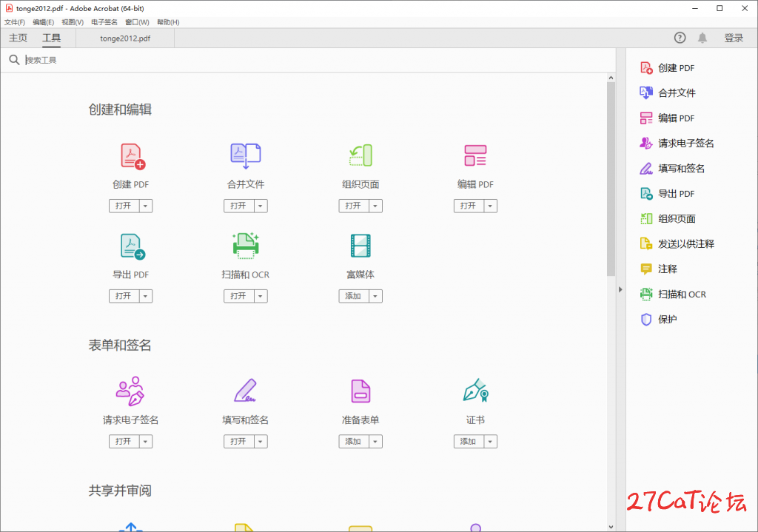Image resolution: width=758 pixels, height=532 pixels.
Task: Open dropdown arrow under 填写和签名
Action: pos(260,442)
